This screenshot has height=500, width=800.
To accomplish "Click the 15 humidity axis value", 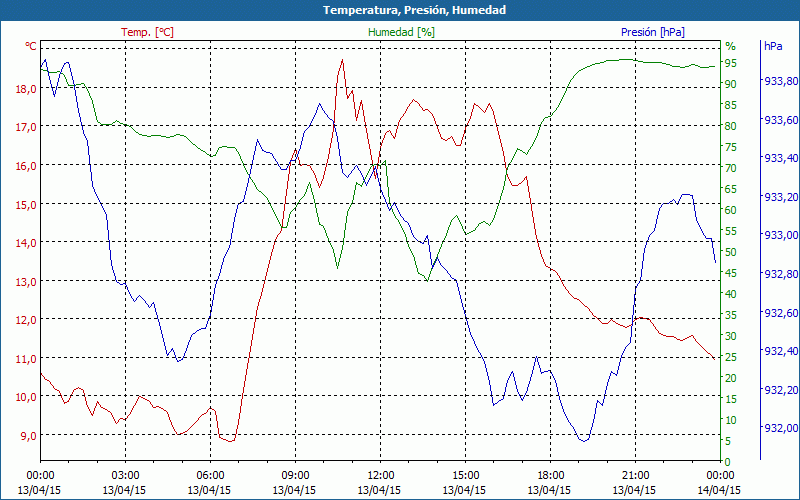I will [x=731, y=399].
